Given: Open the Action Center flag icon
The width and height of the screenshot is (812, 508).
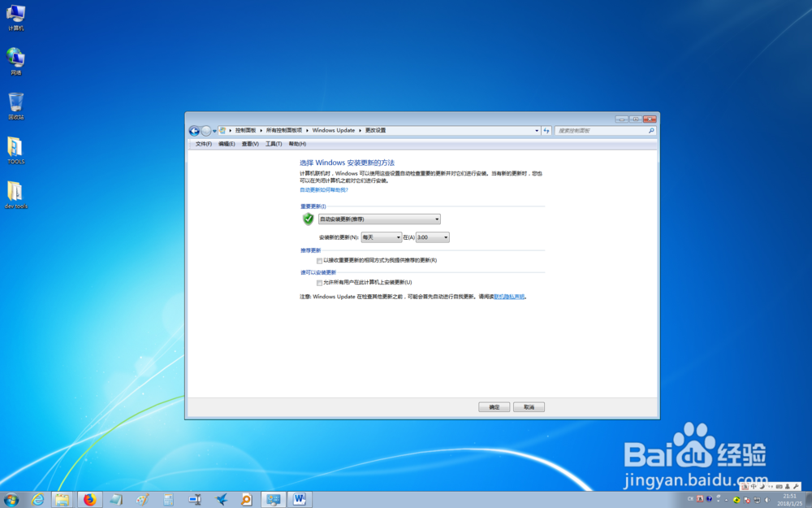Looking at the screenshot, I should [746, 500].
